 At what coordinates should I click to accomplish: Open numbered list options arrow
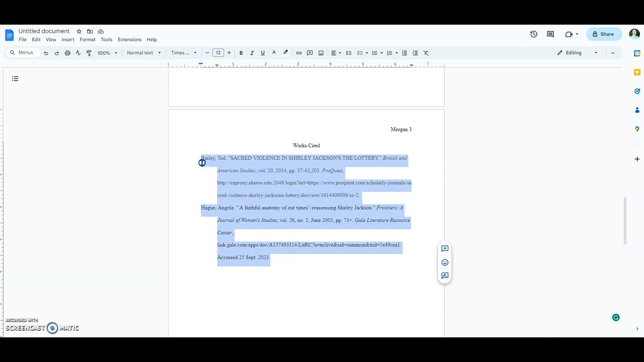(x=396, y=53)
